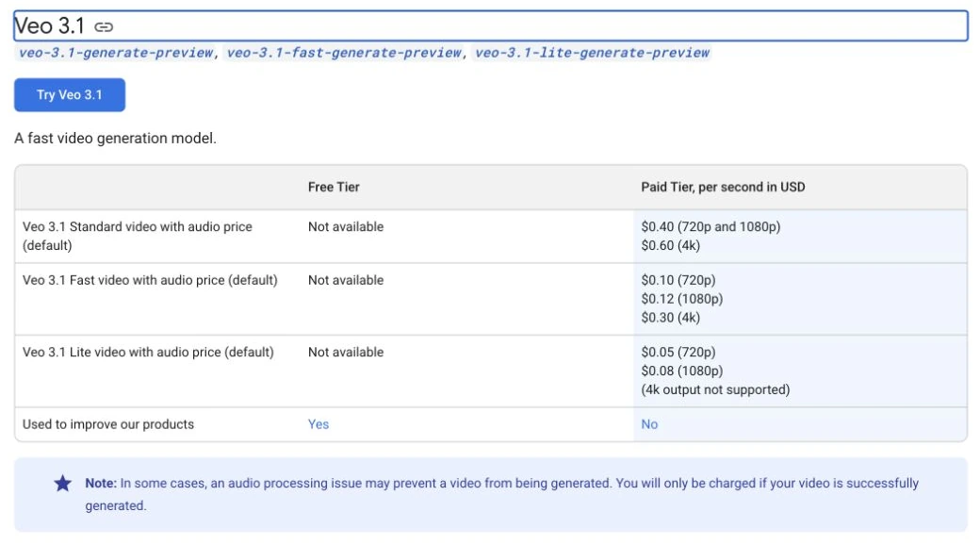This screenshot has width=980, height=545.
Task: Click the Veo 3.1 heading text
Action: tap(49, 26)
